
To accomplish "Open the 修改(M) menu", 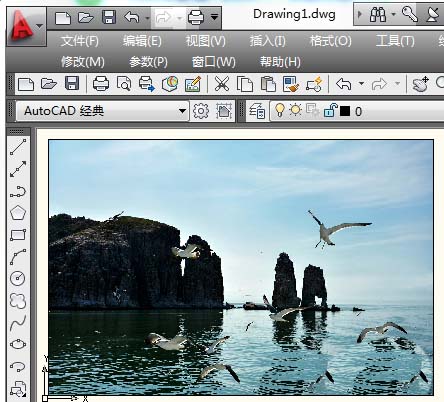I will pos(83,62).
